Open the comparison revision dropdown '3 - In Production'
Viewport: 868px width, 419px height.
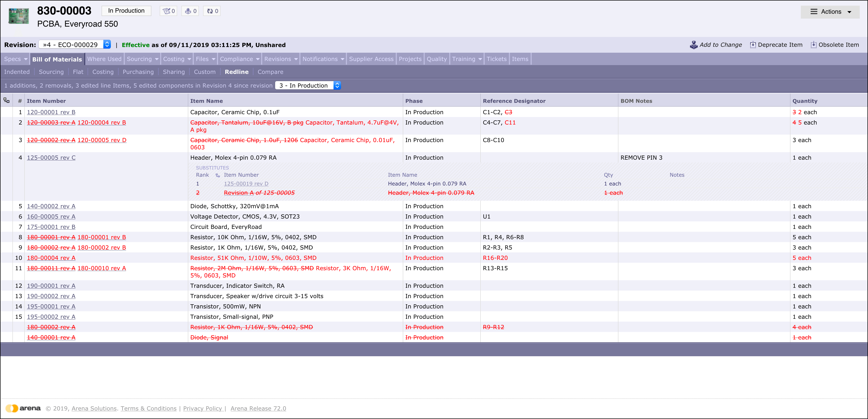[308, 86]
